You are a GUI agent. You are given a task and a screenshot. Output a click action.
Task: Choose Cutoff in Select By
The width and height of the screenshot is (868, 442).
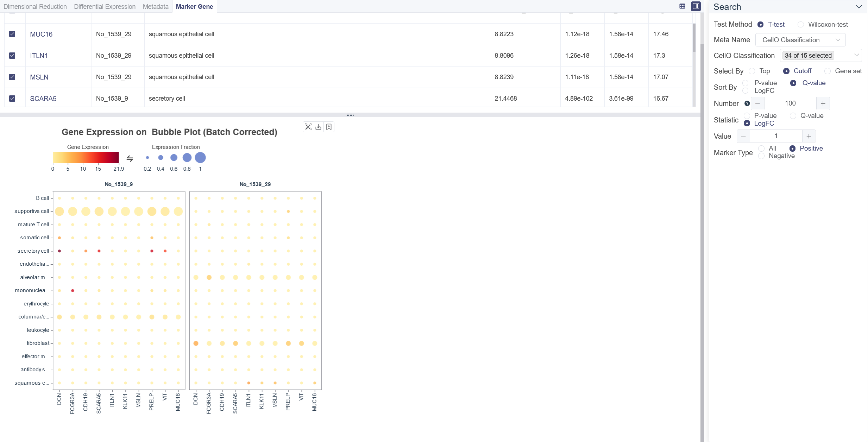[786, 71]
